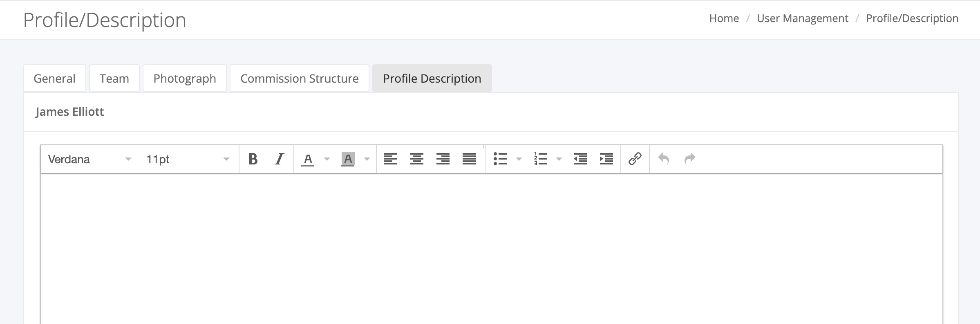Align text right
980x324 pixels.
click(443, 159)
